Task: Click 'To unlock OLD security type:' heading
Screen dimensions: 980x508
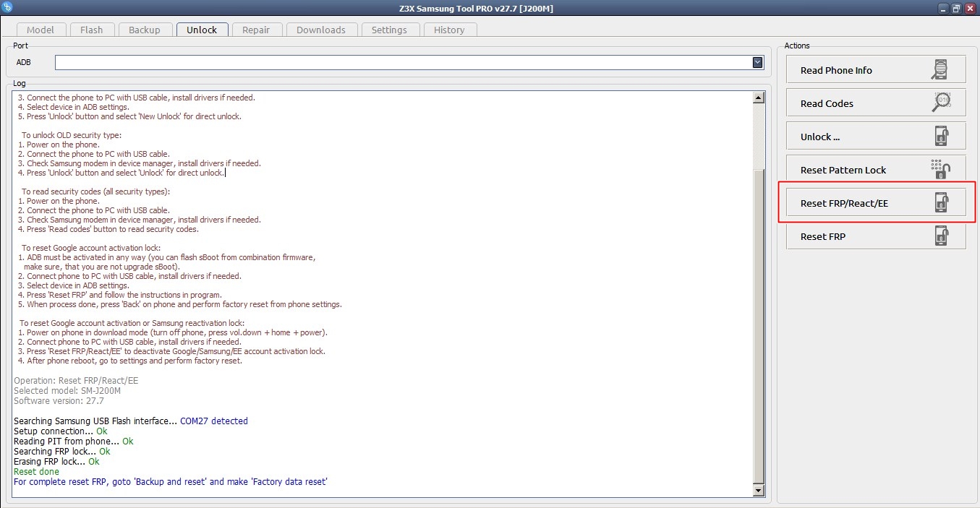Action: [x=72, y=135]
